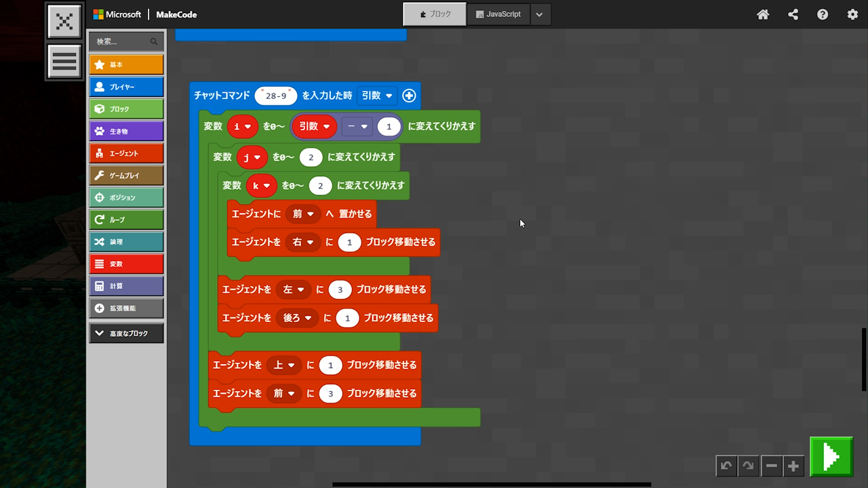The image size is (868, 488).
Task: Switch to the JavaScript tab
Action: (x=498, y=14)
